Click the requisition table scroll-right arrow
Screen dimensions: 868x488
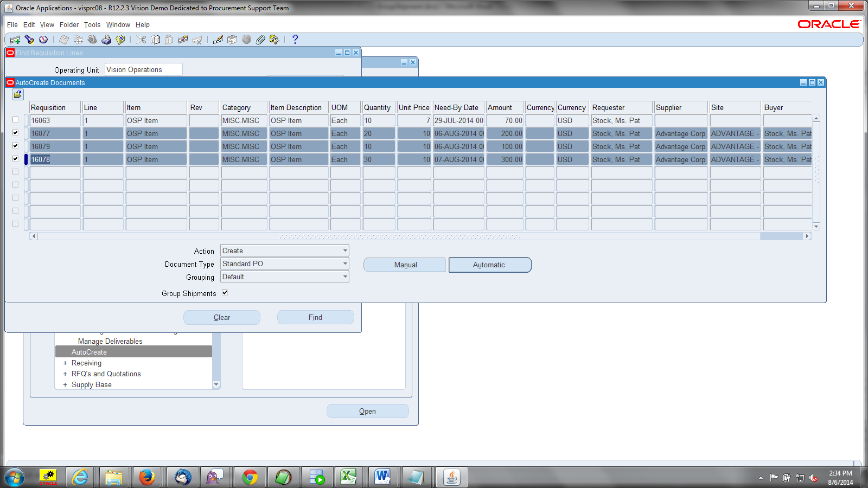pos(807,236)
